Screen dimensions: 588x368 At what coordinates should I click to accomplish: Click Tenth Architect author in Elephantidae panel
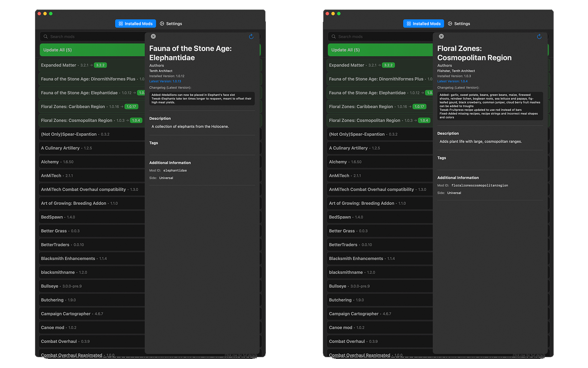coord(161,71)
